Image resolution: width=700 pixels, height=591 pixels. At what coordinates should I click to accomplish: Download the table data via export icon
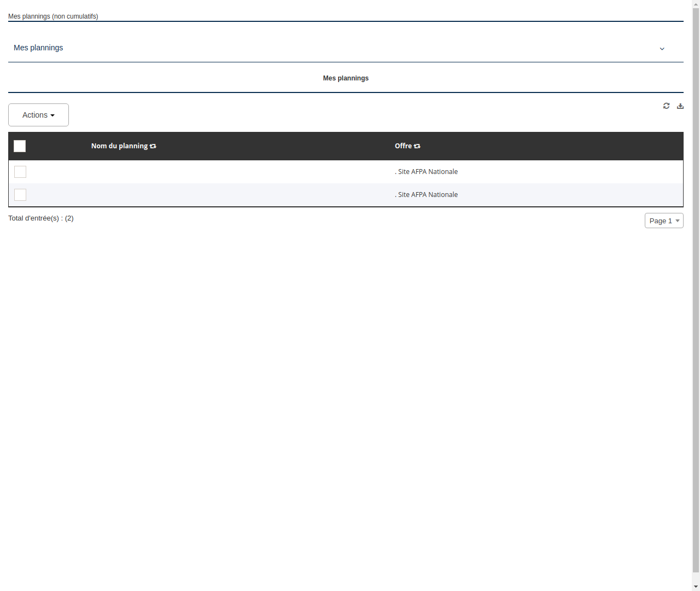pyautogui.click(x=680, y=106)
